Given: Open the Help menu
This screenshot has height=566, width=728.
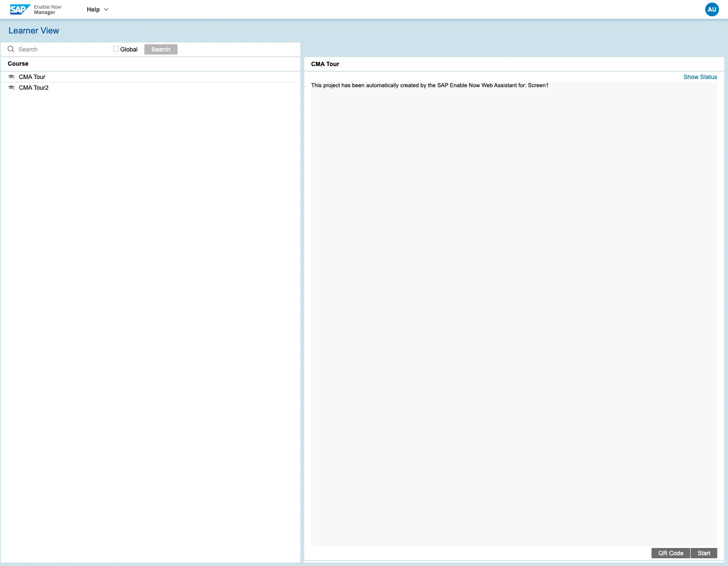Looking at the screenshot, I should coord(93,9).
